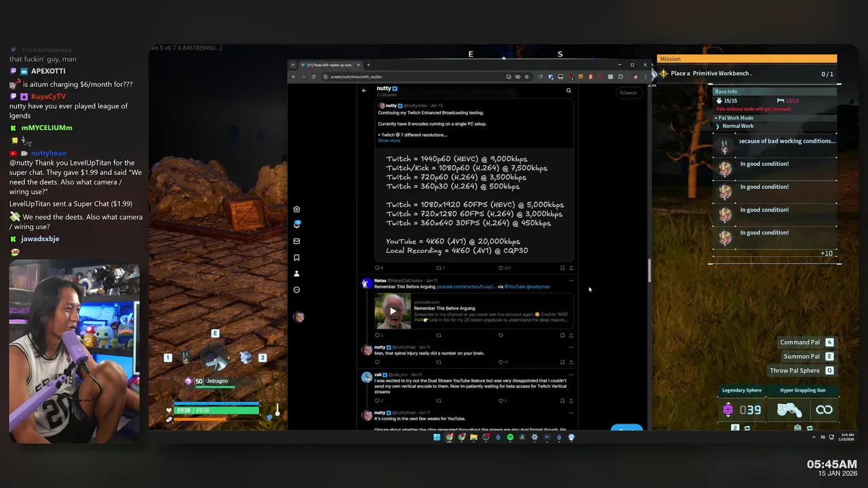Open a new browser tab
The width and height of the screenshot is (868, 488).
tap(368, 65)
